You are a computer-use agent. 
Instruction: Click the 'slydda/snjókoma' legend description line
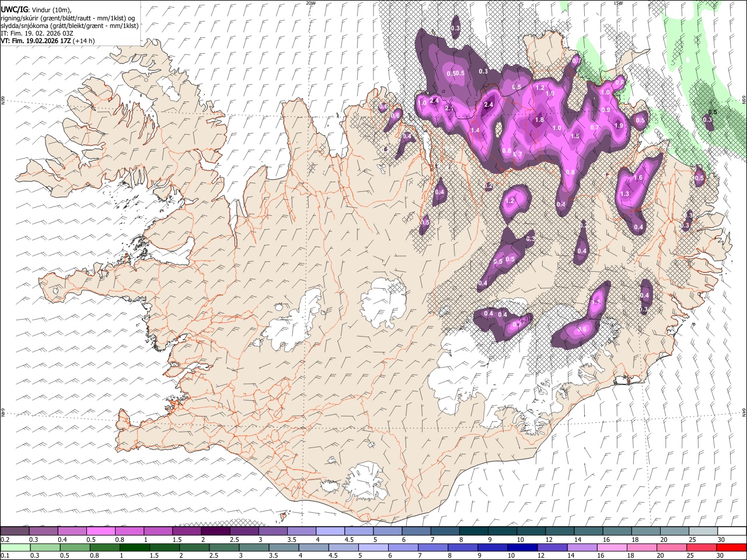[69, 26]
